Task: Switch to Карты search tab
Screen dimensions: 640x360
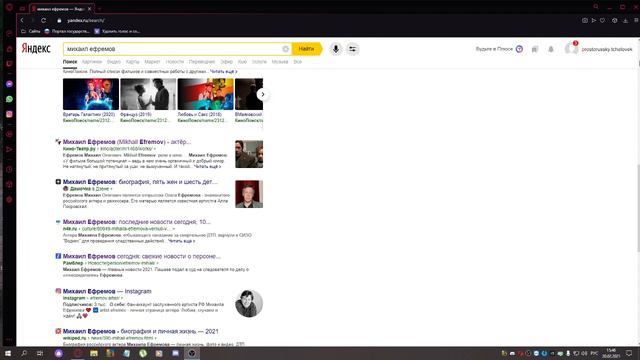Action: coord(133,62)
